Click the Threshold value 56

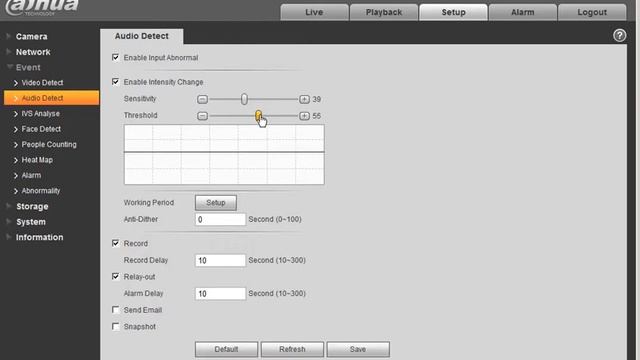316,116
